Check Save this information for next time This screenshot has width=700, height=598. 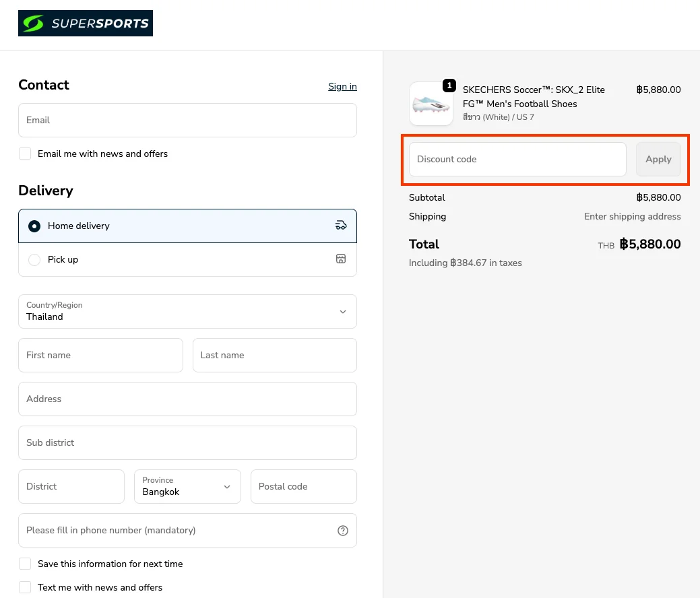coord(25,564)
